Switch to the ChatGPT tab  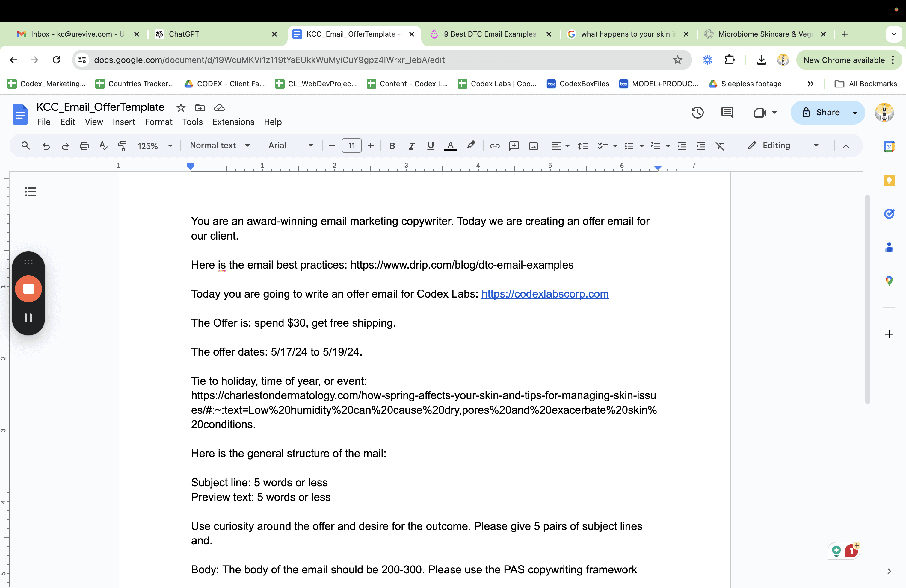[x=217, y=34]
